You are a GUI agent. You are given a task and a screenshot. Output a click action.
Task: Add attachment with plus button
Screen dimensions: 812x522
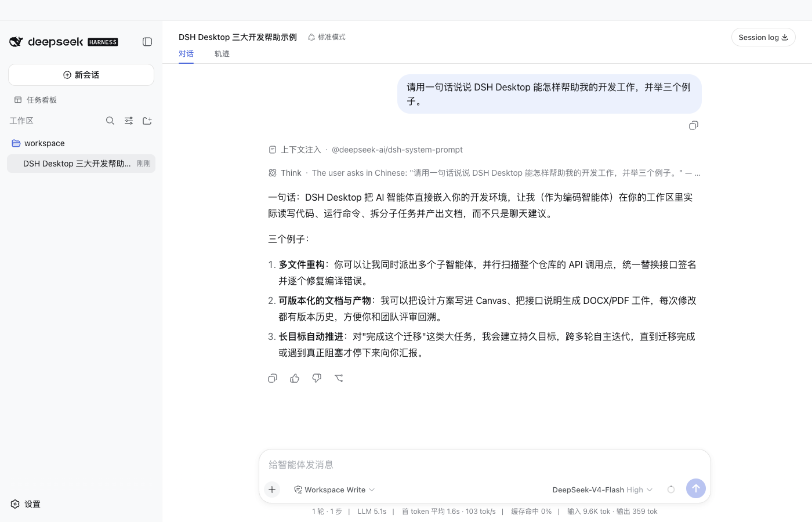click(272, 490)
